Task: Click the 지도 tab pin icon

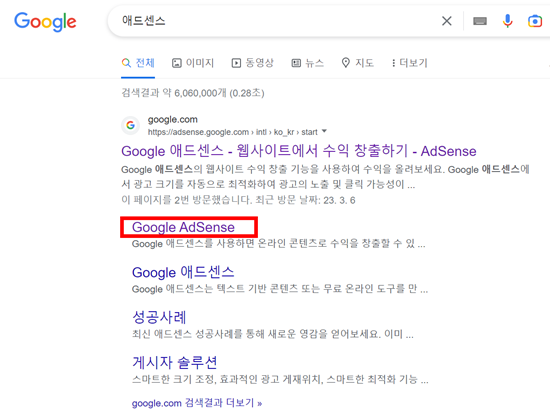Action: tap(346, 63)
